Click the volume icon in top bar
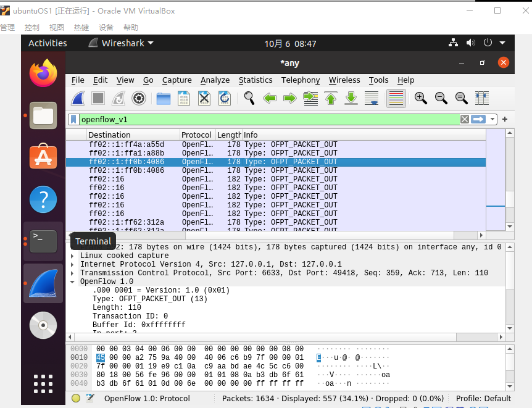The height and width of the screenshot is (408, 532). 470,43
